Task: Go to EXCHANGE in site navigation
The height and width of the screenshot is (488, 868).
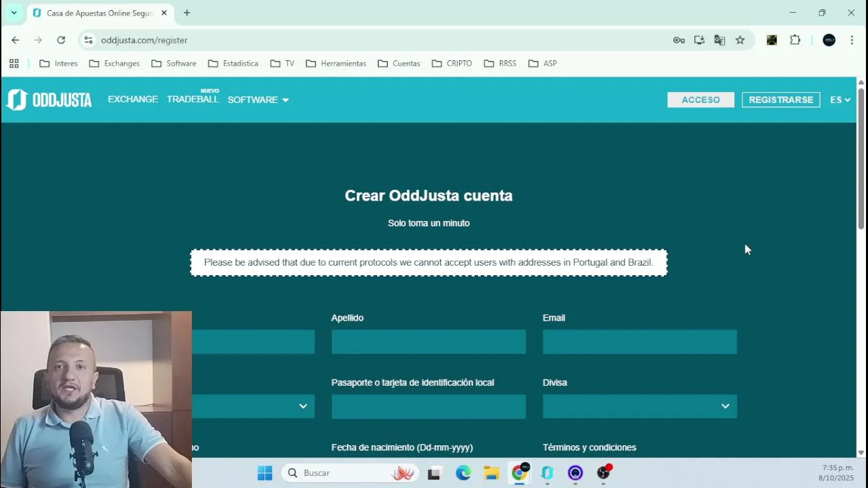Action: click(x=133, y=99)
